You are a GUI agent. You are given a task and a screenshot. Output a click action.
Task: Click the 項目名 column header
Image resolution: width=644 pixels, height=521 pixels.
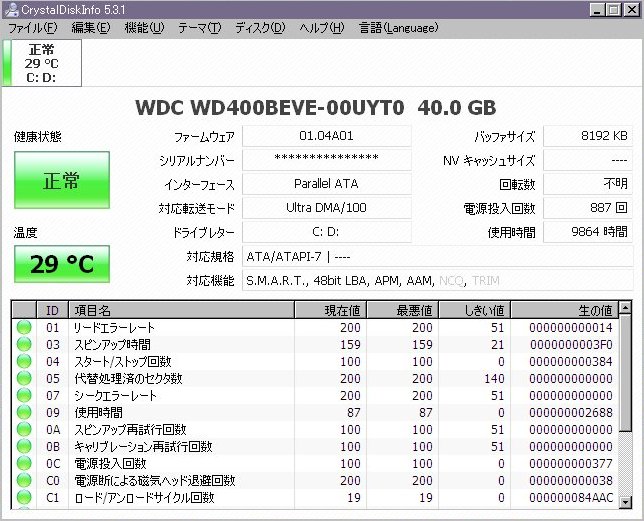click(181, 310)
